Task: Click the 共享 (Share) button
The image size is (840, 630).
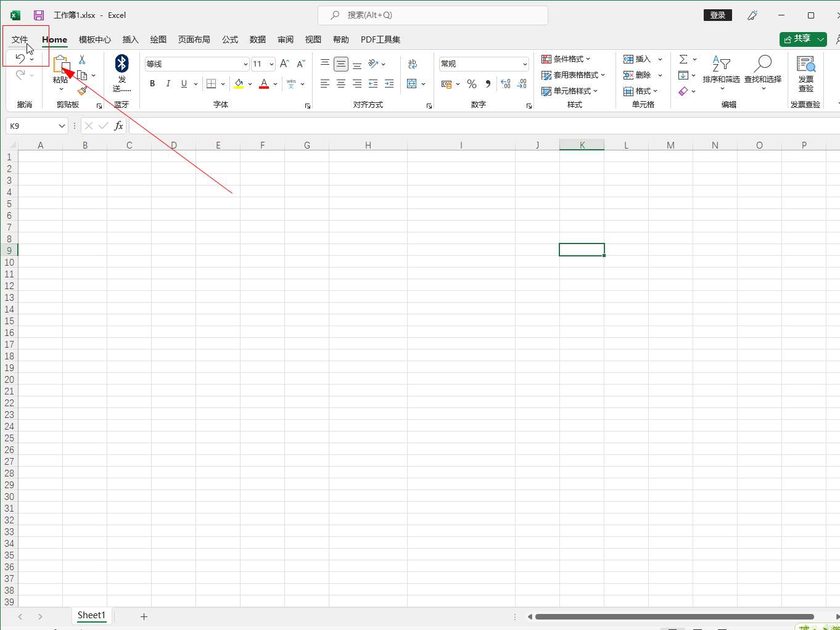Action: coord(797,39)
